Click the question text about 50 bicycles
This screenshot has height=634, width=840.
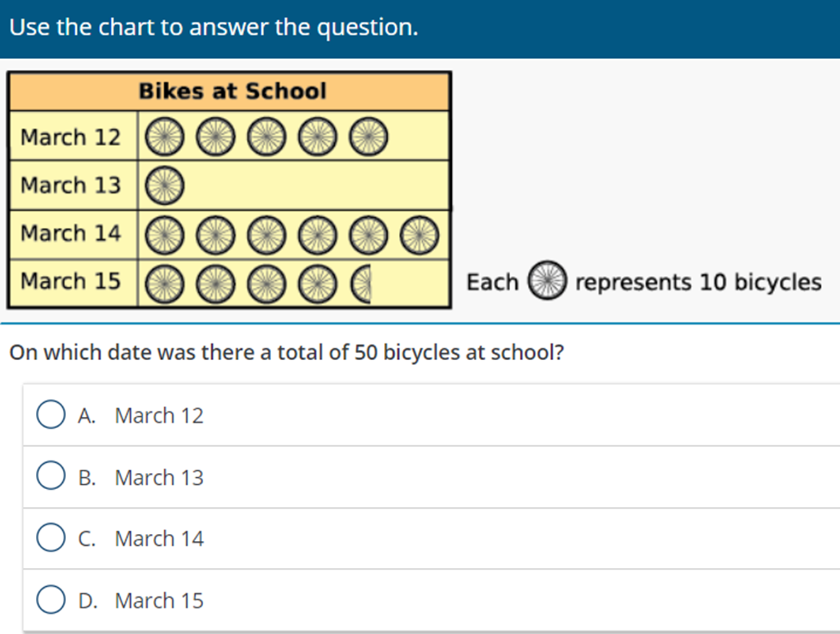point(286,352)
